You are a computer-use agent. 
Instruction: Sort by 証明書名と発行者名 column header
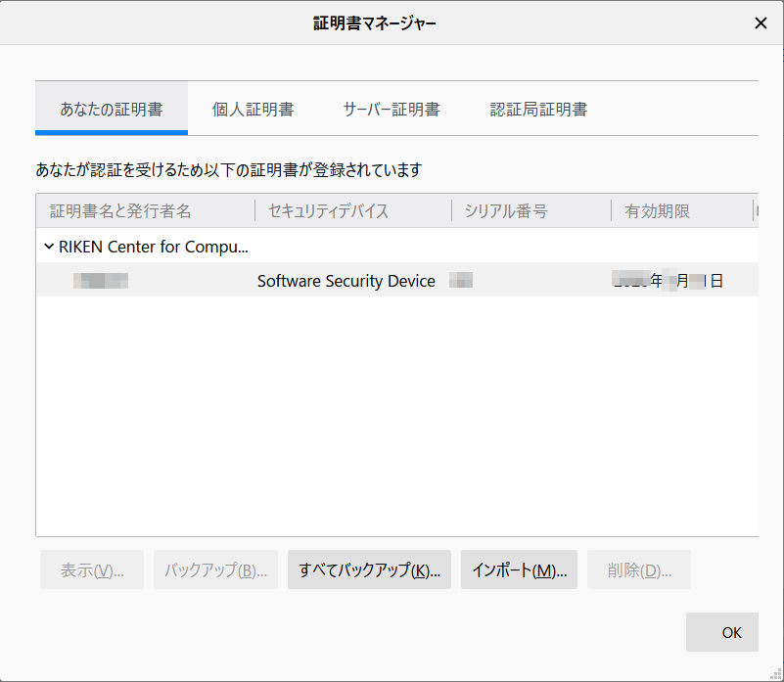[x=120, y=211]
